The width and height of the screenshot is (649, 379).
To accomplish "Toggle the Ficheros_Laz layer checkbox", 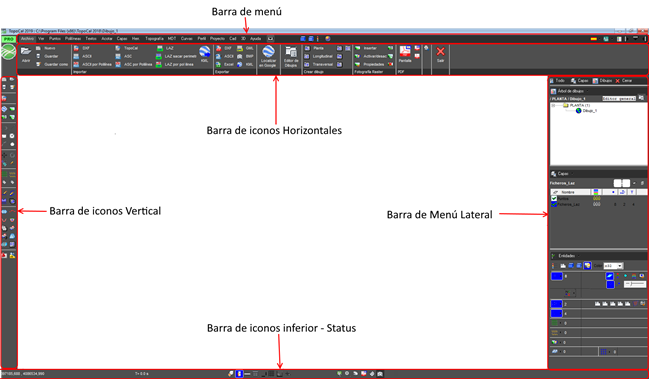I will 554,204.
